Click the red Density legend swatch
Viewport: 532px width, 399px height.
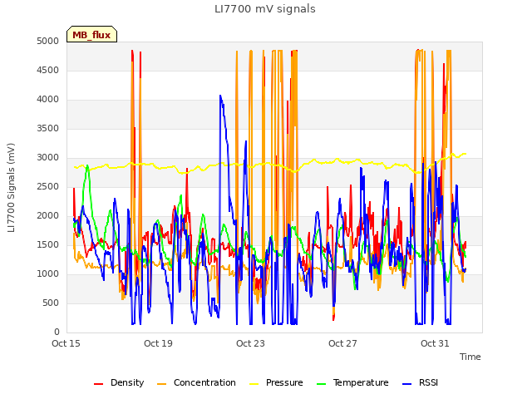[x=98, y=384]
